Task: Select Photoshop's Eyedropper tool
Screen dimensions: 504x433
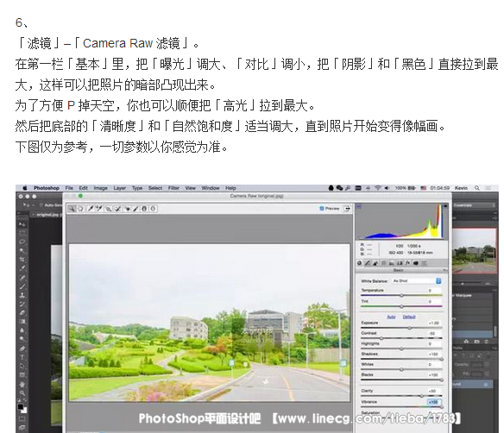Action: point(22,268)
